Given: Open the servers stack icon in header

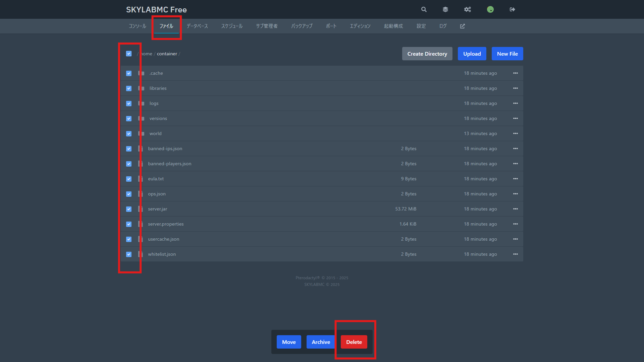Looking at the screenshot, I should click(445, 9).
